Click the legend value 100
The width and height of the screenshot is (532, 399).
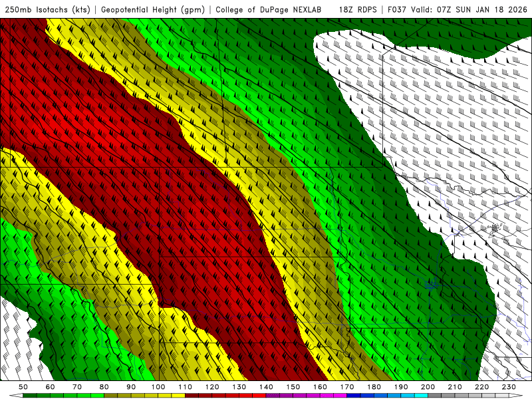[158, 387]
